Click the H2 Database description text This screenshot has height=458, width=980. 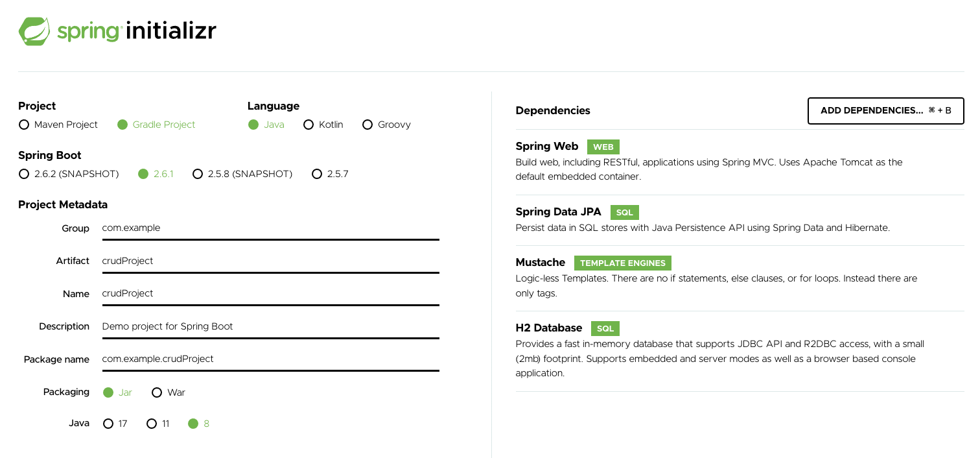coord(720,359)
